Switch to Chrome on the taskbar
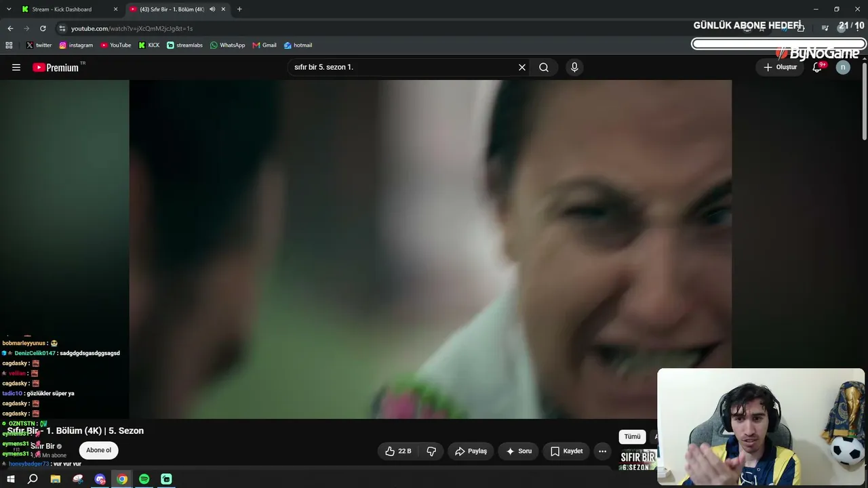The width and height of the screenshot is (868, 488). click(122, 479)
